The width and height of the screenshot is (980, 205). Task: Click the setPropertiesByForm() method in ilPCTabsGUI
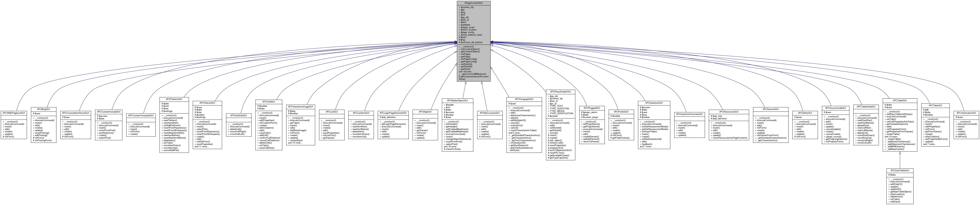pos(935,139)
